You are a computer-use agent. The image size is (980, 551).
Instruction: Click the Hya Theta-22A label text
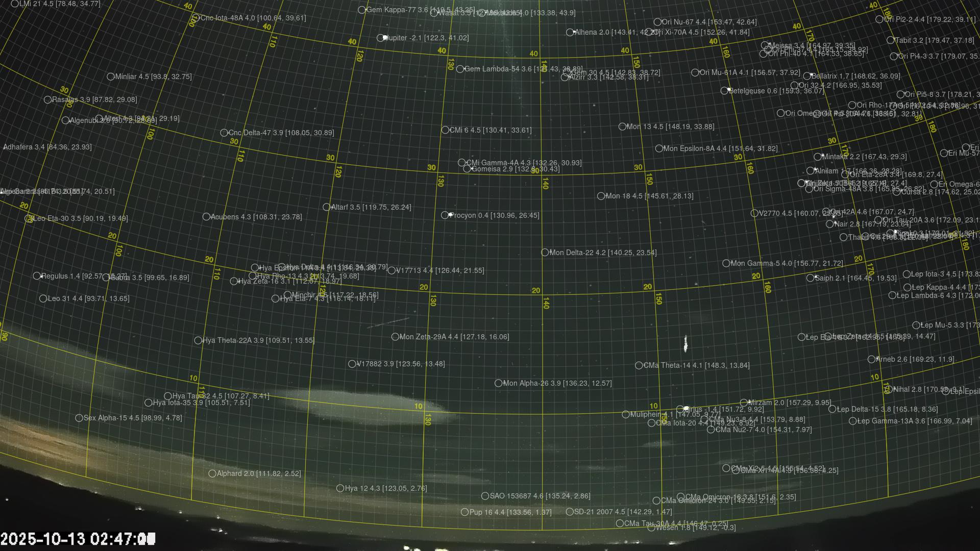pyautogui.click(x=258, y=340)
